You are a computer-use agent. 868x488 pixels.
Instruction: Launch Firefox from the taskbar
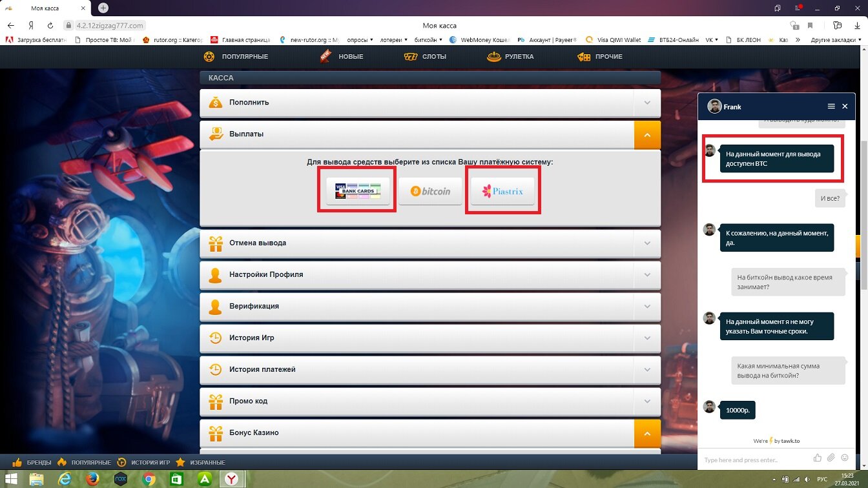pos(93,479)
